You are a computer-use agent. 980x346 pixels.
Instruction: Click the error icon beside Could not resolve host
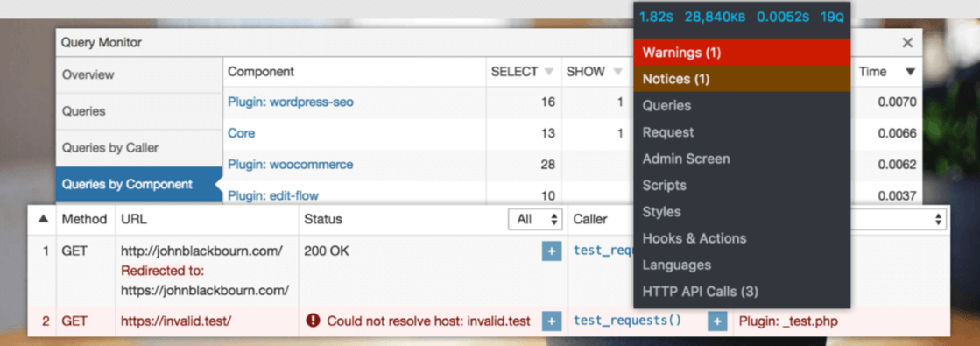click(x=314, y=321)
